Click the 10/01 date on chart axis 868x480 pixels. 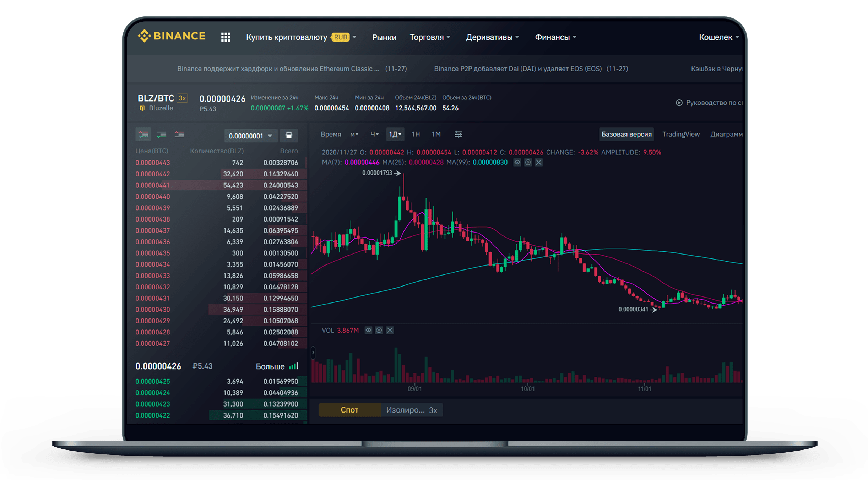coord(528,389)
